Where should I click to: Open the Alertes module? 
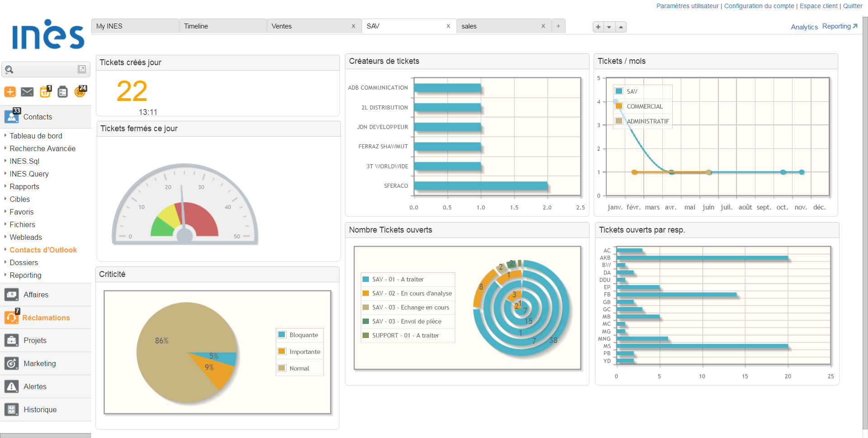[x=35, y=386]
